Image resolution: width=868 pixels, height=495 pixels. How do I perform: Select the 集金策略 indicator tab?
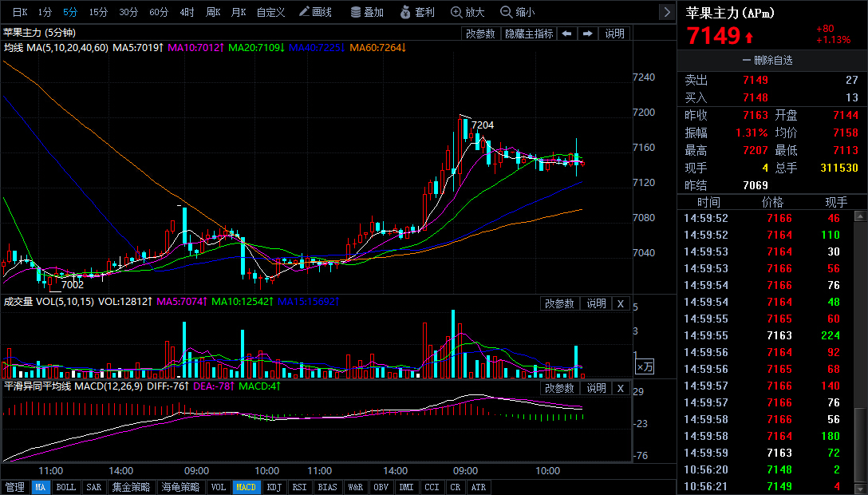point(131,487)
